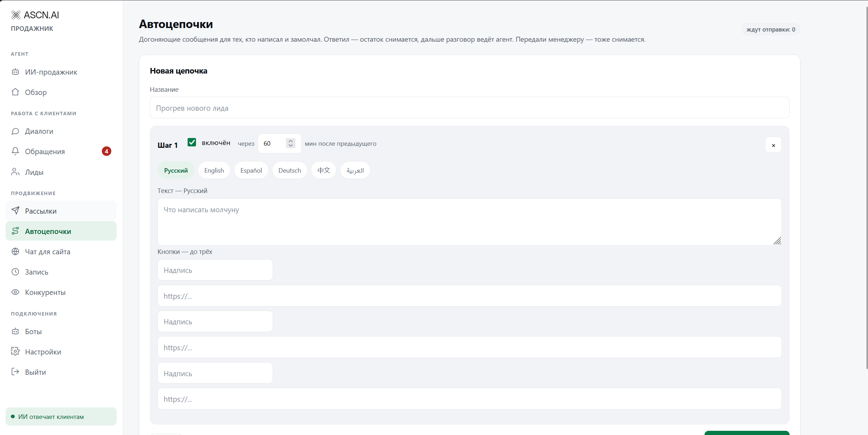The height and width of the screenshot is (435, 868).
Task: Click the Название input field
Action: [470, 108]
